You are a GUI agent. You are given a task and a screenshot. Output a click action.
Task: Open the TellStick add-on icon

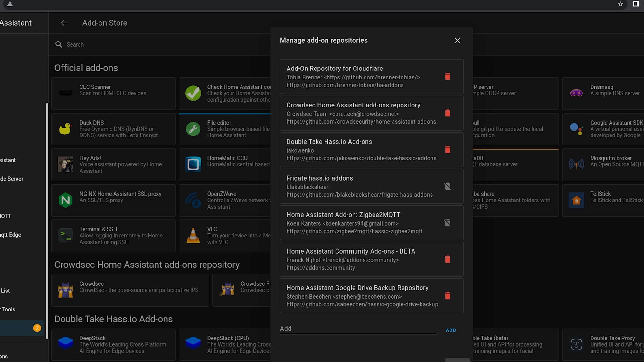coord(576,200)
